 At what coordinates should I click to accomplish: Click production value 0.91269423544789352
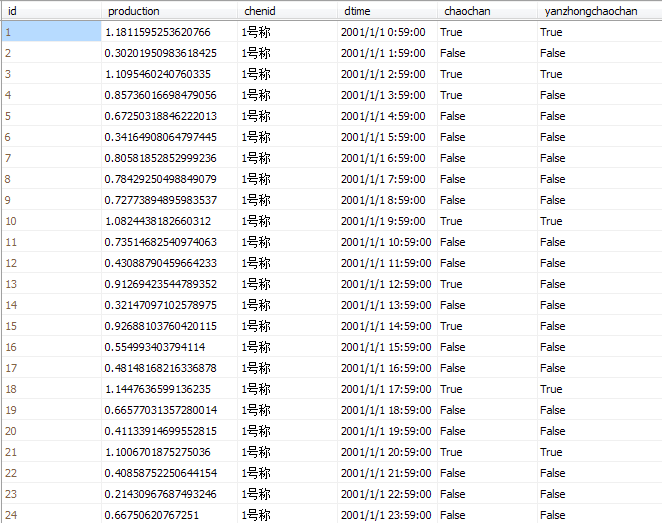click(160, 284)
